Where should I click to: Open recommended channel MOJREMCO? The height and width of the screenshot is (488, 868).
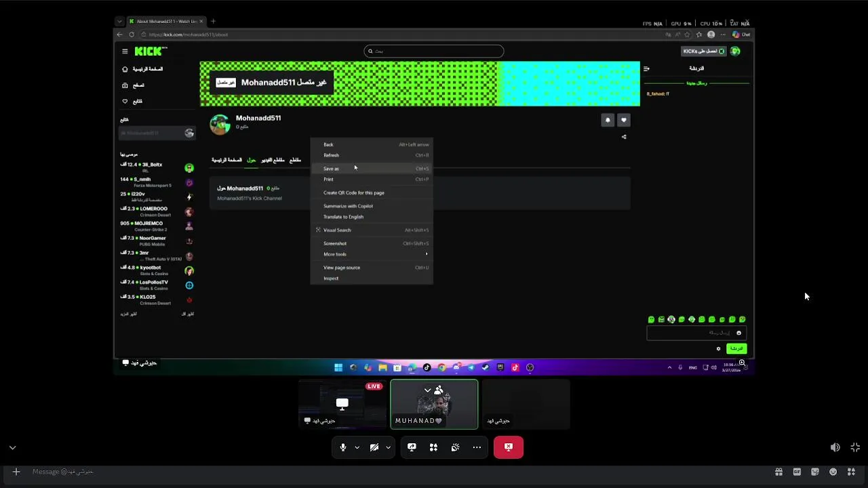[x=157, y=226]
